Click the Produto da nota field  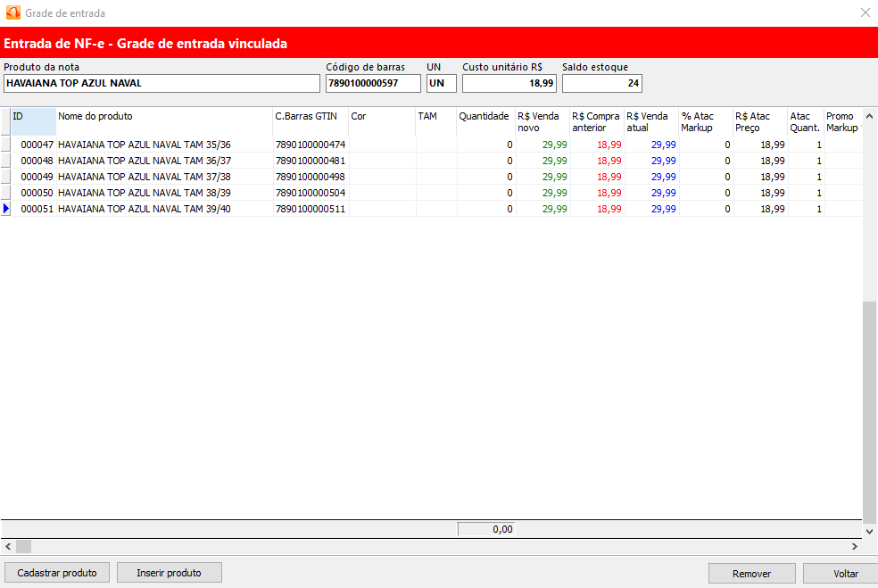[x=162, y=83]
